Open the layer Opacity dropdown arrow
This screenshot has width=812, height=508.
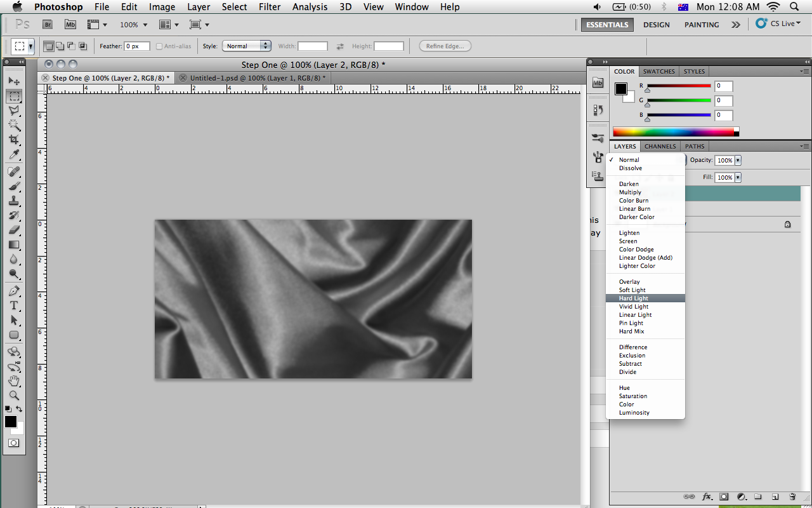[738, 161]
